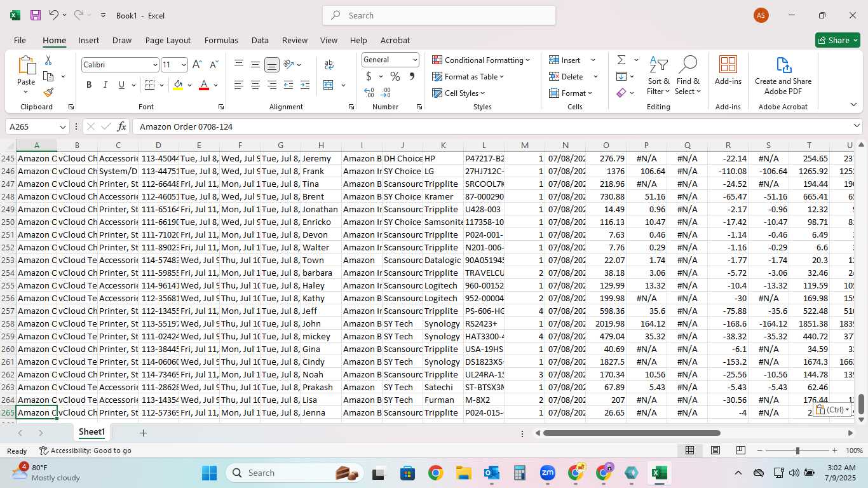Toggle Bold formatting

[89, 85]
